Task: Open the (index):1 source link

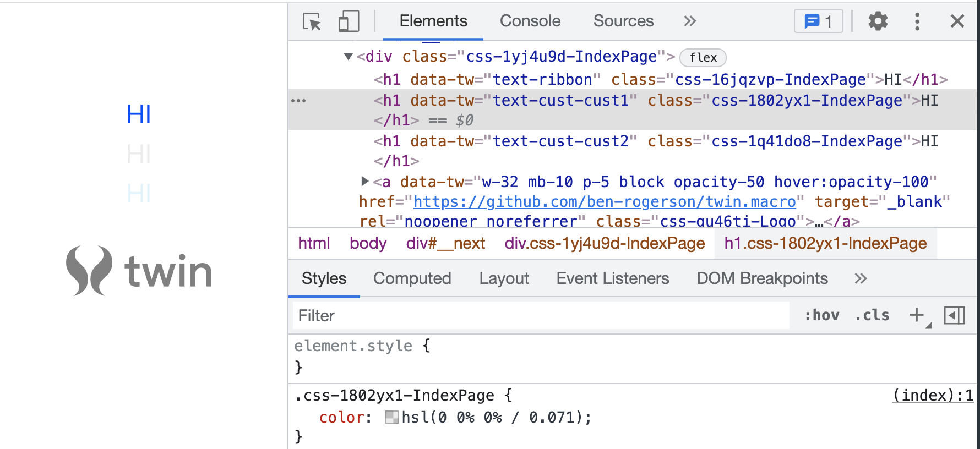Action: [x=933, y=396]
